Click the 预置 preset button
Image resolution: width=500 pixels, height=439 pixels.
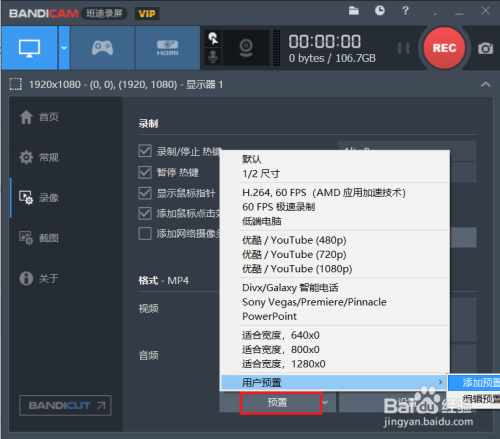[x=277, y=403]
